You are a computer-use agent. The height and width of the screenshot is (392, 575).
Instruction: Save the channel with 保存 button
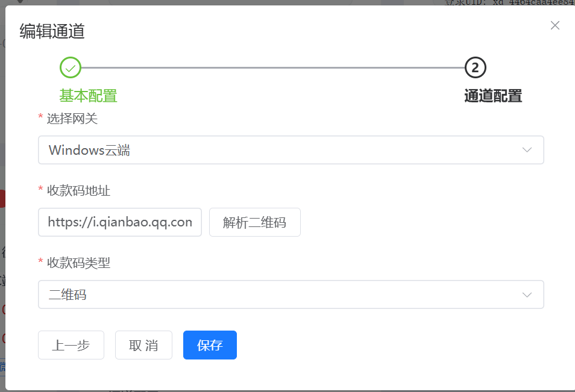[x=210, y=345]
